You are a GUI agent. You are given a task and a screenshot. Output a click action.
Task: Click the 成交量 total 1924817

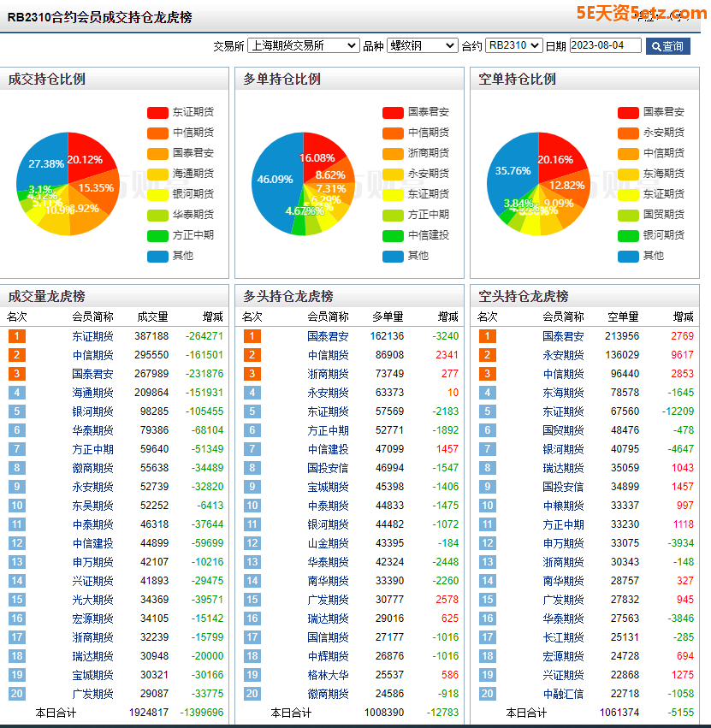tap(149, 713)
